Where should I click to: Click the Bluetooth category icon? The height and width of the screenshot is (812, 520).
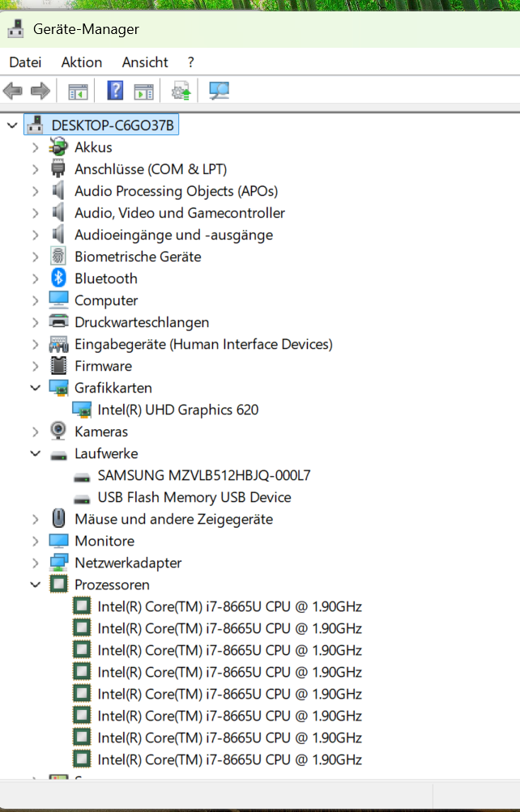[58, 278]
